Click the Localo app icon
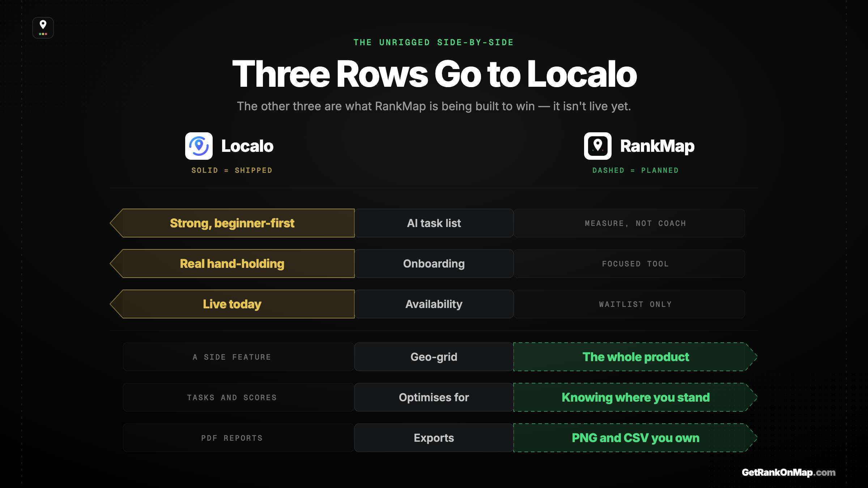 [x=199, y=146]
